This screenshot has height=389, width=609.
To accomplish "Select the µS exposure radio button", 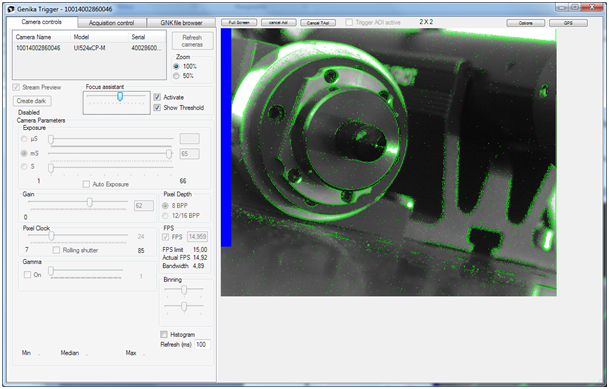I will [x=24, y=139].
